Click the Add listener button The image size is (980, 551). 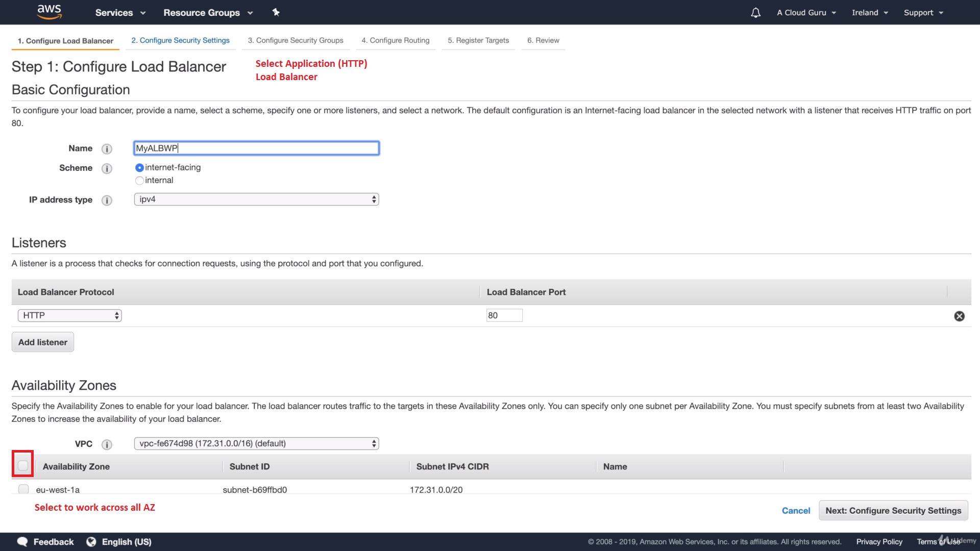[x=43, y=342]
